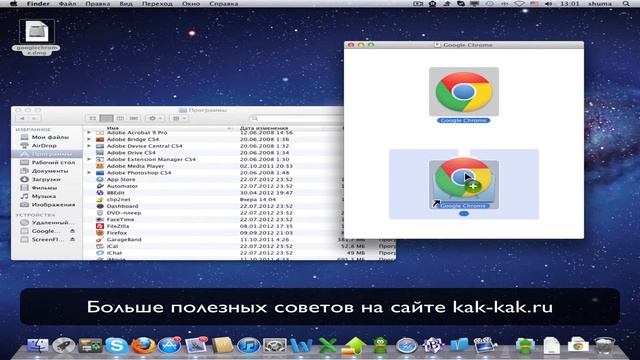Screen dimensions: 640x360
Task: Select Документы in sidebar
Action: pos(47,171)
